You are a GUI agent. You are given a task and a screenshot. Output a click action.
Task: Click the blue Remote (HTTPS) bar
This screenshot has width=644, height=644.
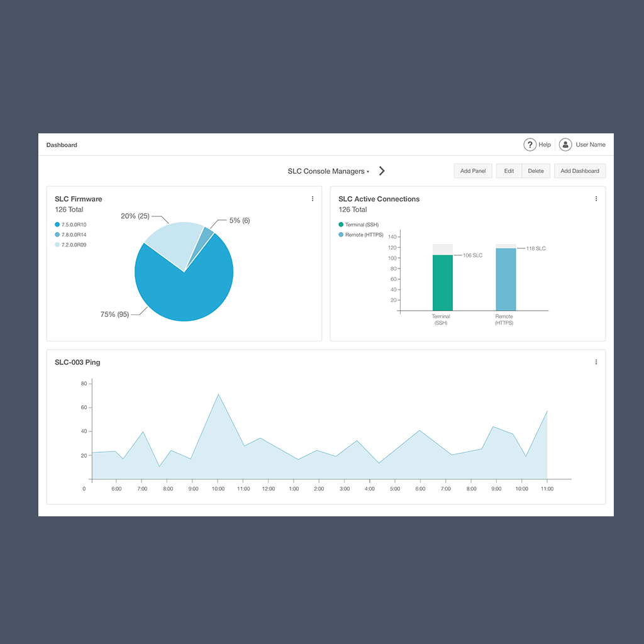[506, 279]
